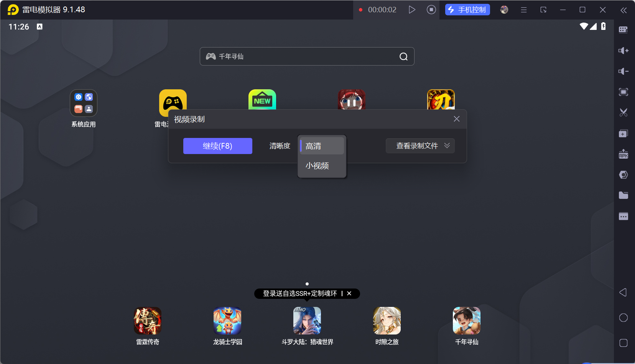Stop recording with the title bar stop icon
Screen dimensions: 635x364
(431, 10)
